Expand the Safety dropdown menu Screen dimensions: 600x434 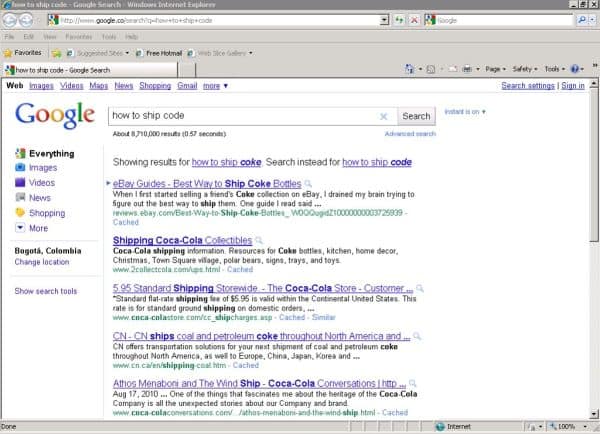(x=525, y=69)
